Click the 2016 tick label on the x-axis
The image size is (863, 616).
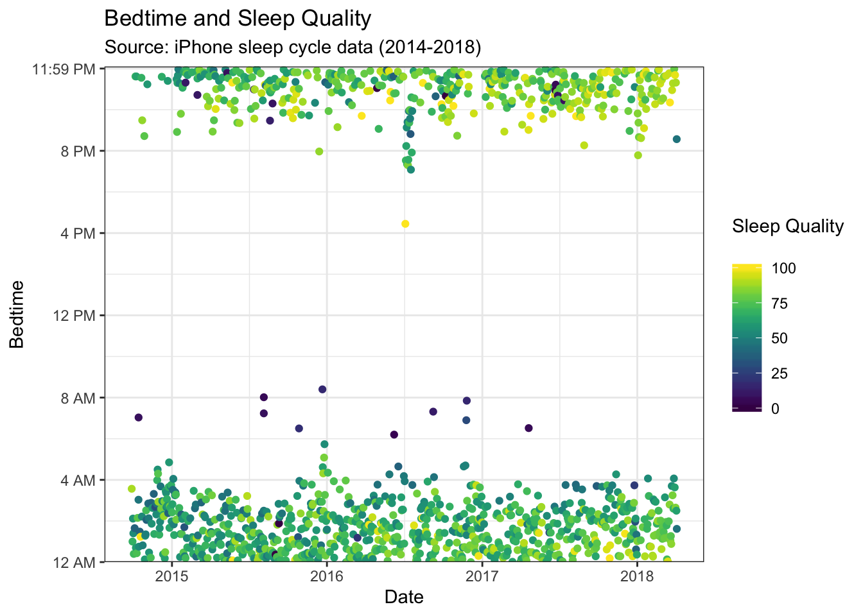[x=327, y=575]
